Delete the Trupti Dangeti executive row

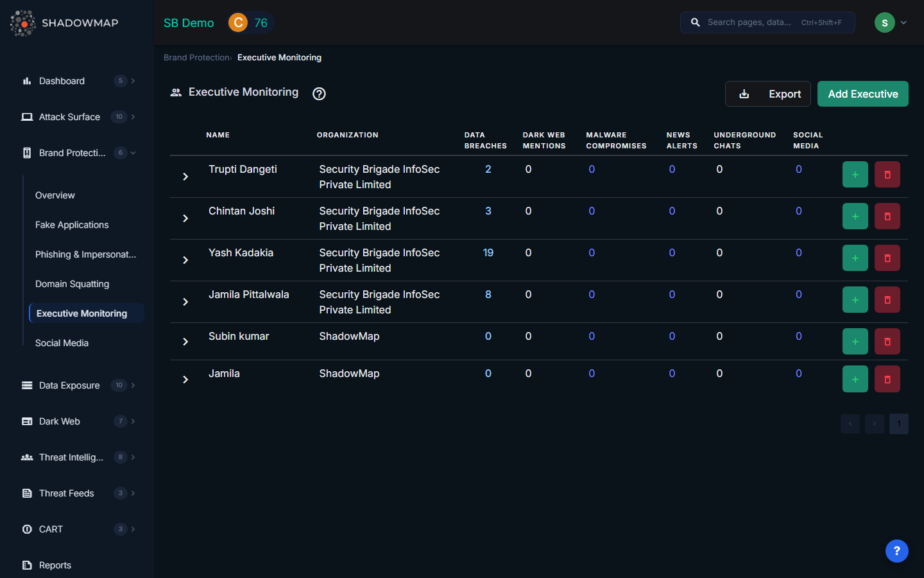[x=887, y=175]
